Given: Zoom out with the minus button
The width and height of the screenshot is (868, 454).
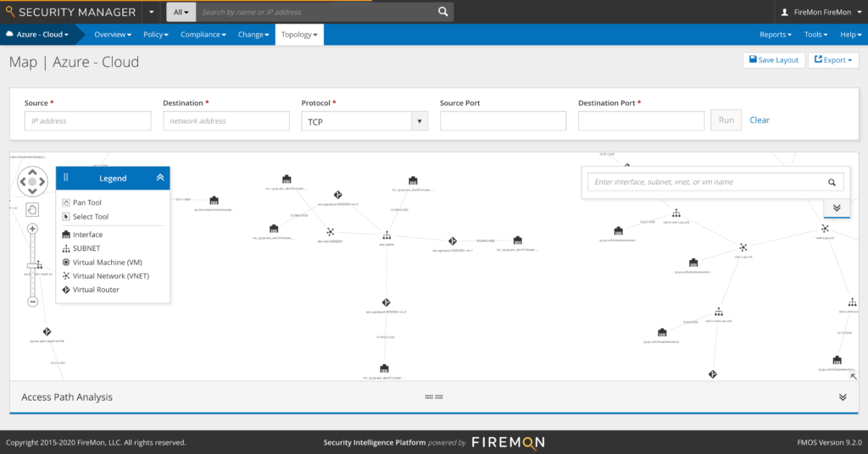Looking at the screenshot, I should pos(32,302).
